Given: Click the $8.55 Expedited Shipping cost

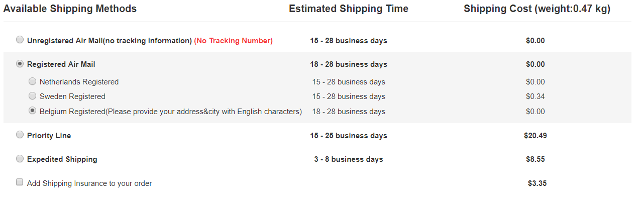Looking at the screenshot, I should pos(535,159).
